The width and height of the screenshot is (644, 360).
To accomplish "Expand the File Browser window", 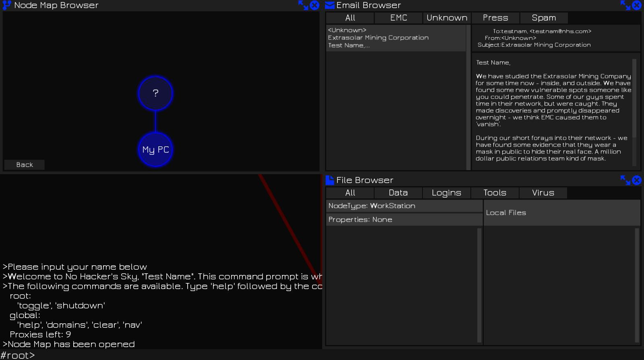I will (x=625, y=180).
